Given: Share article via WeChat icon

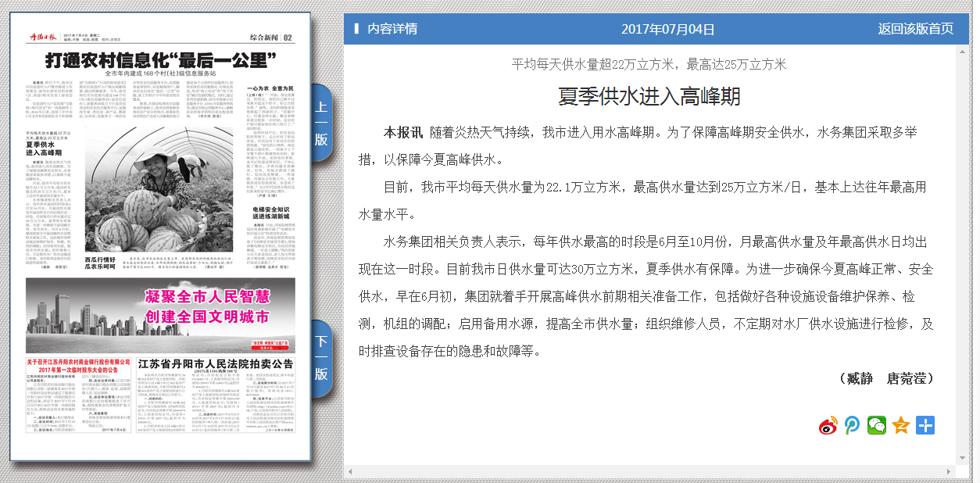Looking at the screenshot, I should tap(877, 425).
